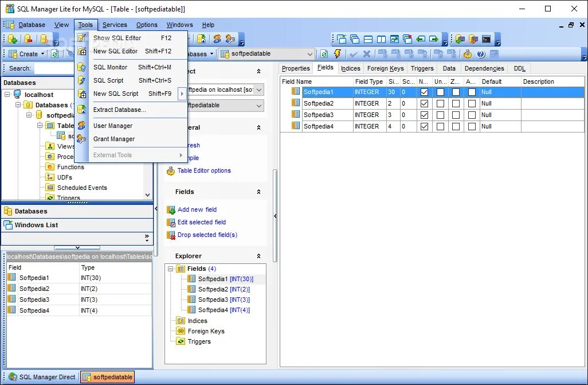The width and height of the screenshot is (588, 385).
Task: Collapse the Fields (4) node in Explorer tree
Action: (170, 269)
